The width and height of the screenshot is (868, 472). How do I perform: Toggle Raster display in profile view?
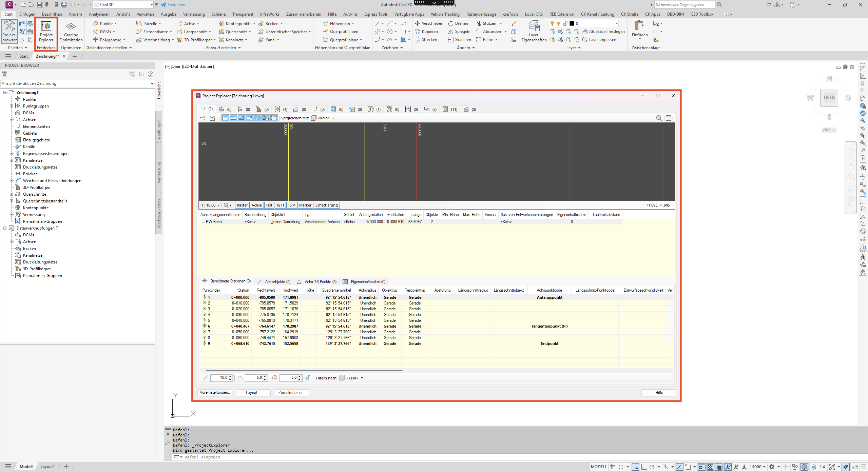click(x=242, y=205)
